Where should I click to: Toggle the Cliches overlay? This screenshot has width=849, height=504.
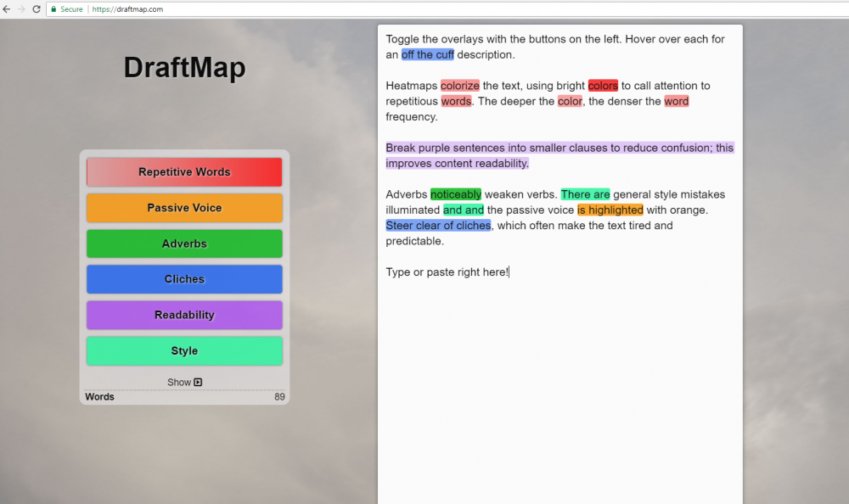coord(184,279)
